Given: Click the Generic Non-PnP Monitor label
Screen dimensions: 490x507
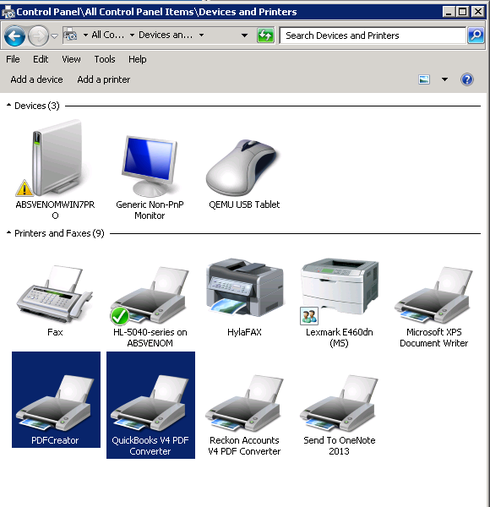Looking at the screenshot, I should (x=150, y=210).
